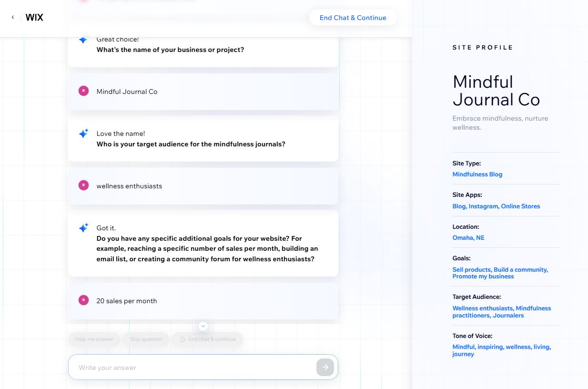Edit tone of voice Mindful, inspiring value
Image resolution: width=588 pixels, height=389 pixels.
(501, 350)
